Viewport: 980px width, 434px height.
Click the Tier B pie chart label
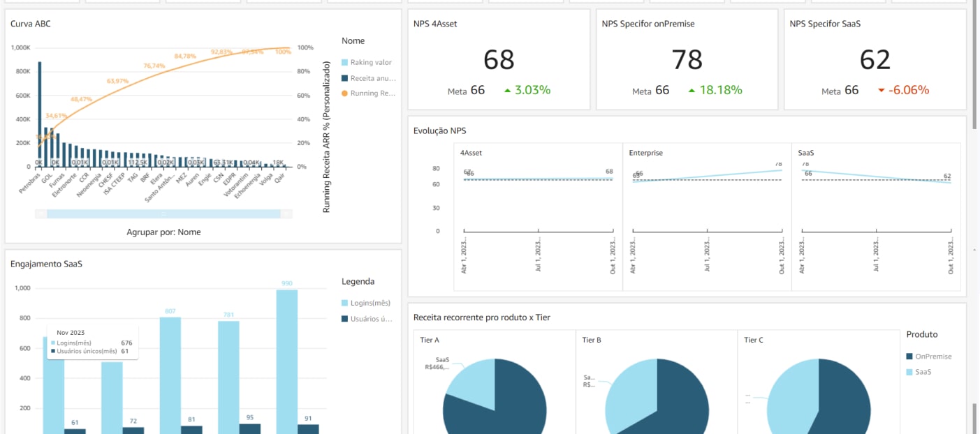click(x=592, y=340)
